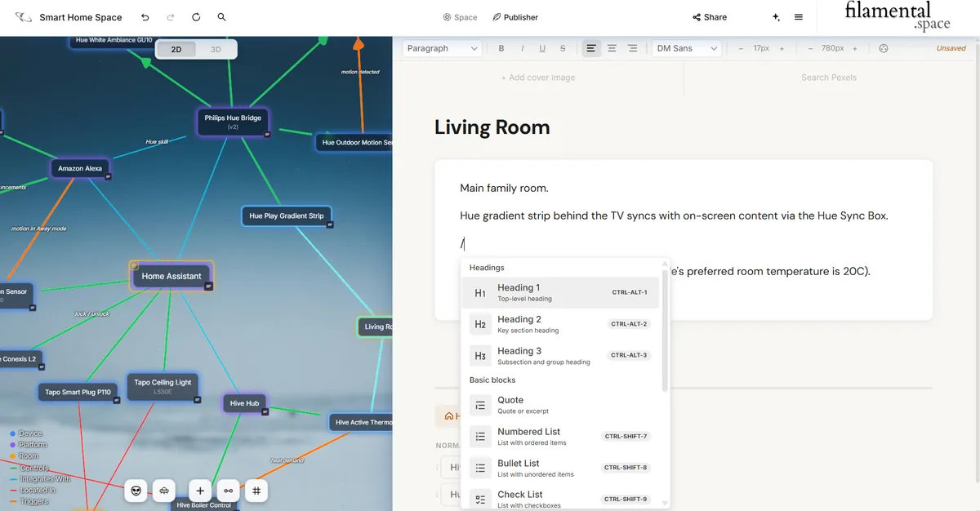Screen dimensions: 980x511
Task: Toggle Controls edge legend
Action: (x=29, y=468)
